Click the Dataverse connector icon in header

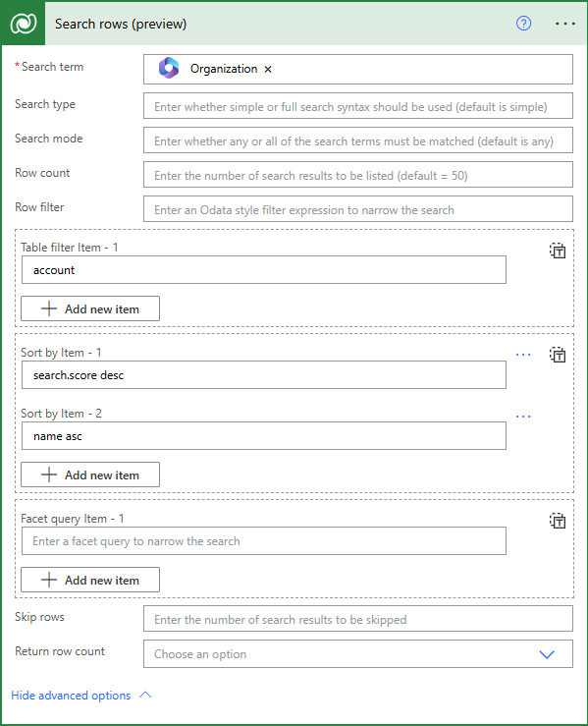(24, 24)
